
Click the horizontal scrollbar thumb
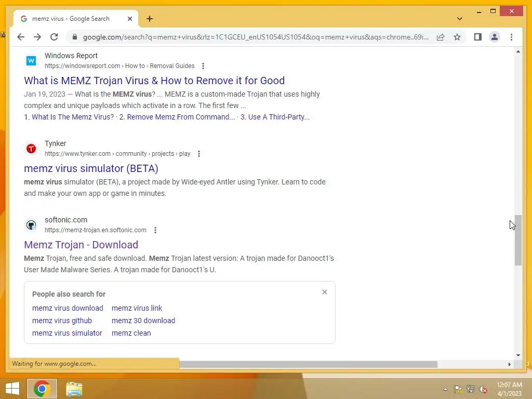point(308,364)
